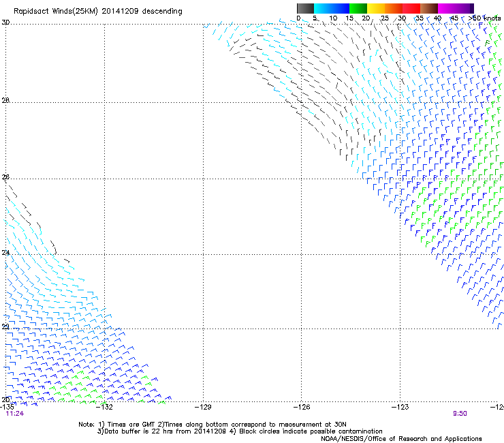
Task: Click the '25' label under the colorbar
Action: pyautogui.click(x=385, y=18)
